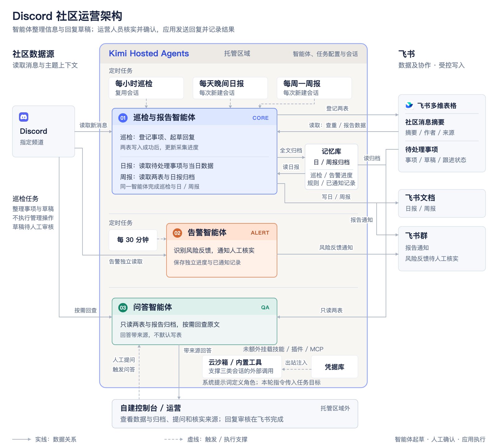498x448 pixels.
Task: Click the 读取新消息 arrow label
Action: point(93,125)
